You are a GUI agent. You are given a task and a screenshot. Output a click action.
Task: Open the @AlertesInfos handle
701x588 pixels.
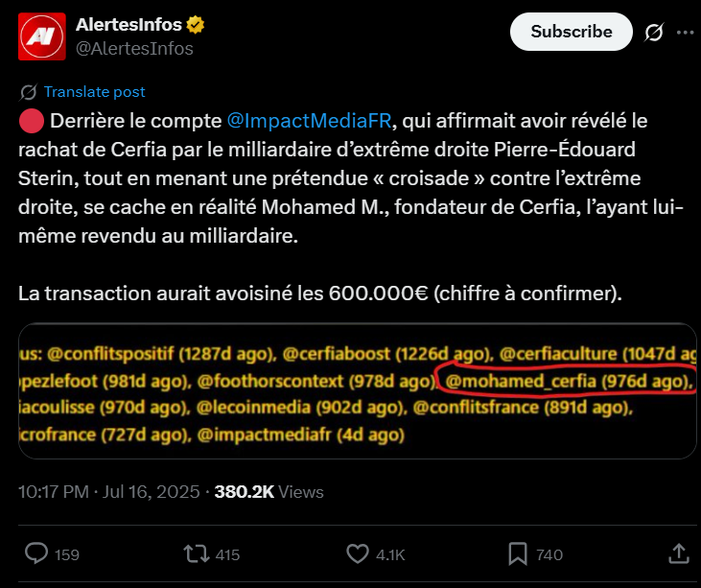tap(134, 48)
